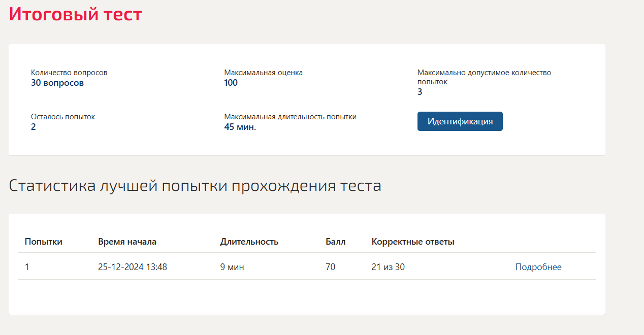This screenshot has height=335, width=644.
Task: Click the Идентификация button
Action: click(x=460, y=121)
